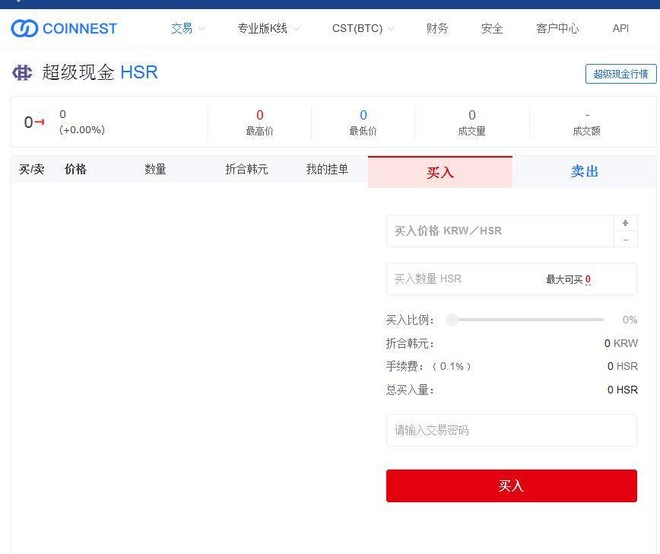Switch to the 卖出 tab

(x=584, y=171)
